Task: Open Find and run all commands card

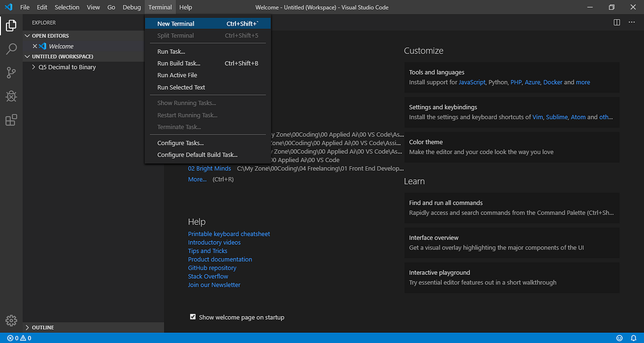Action: click(x=512, y=208)
